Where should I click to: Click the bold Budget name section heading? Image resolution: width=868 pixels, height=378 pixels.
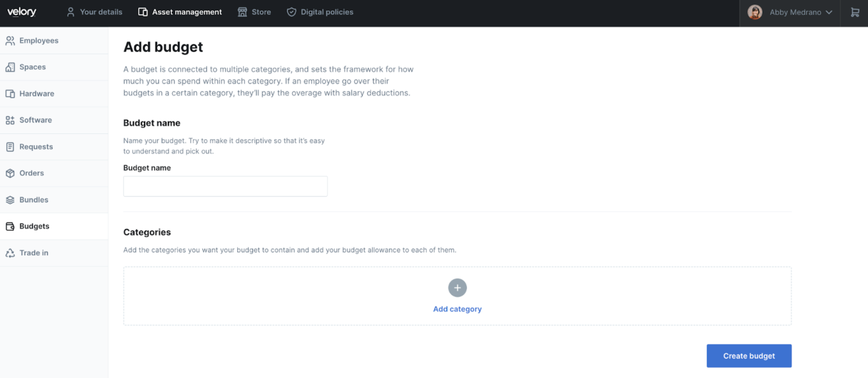click(151, 123)
